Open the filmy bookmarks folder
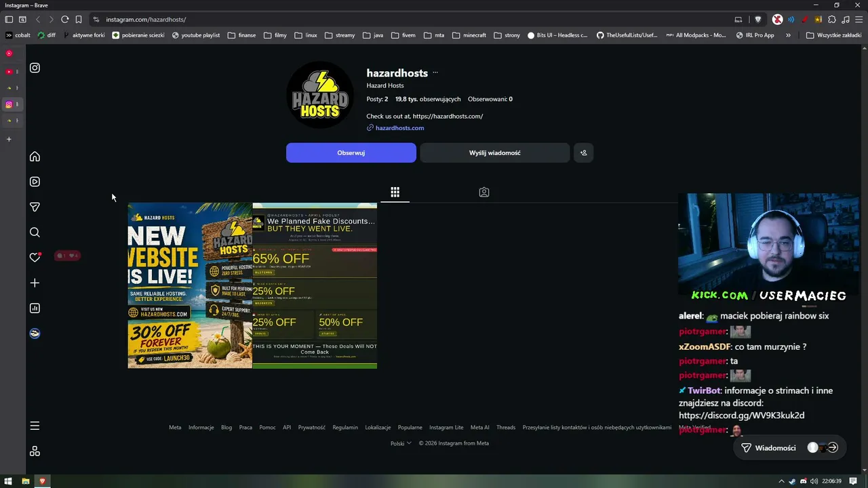This screenshot has width=868, height=488. tap(275, 35)
